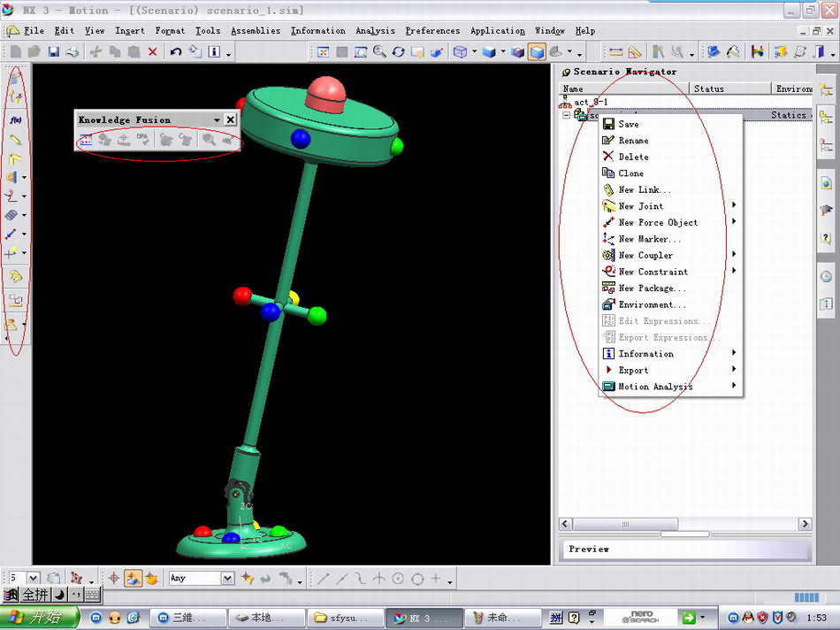Image resolution: width=840 pixels, height=630 pixels.
Task: Click the help question mark sidebar icon
Action: point(826,237)
